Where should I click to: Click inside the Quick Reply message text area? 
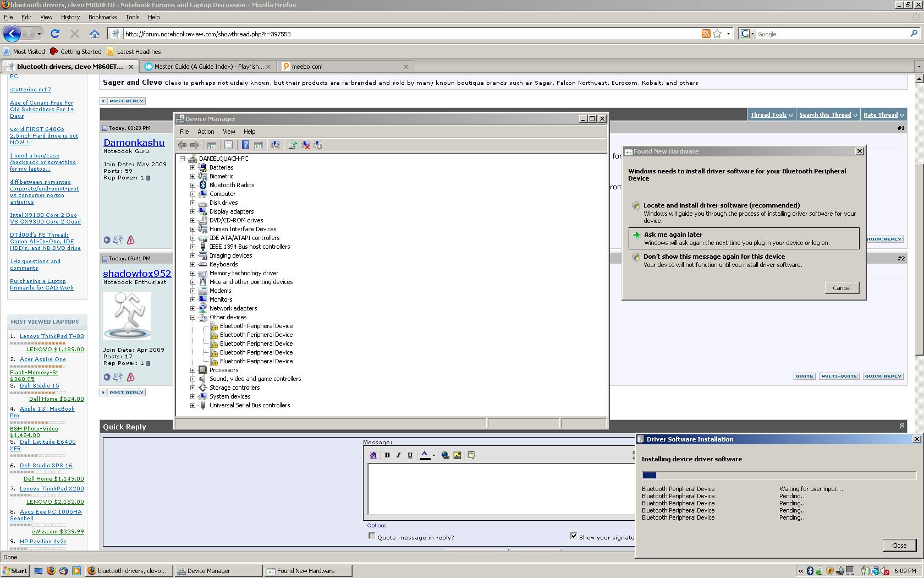(x=501, y=489)
